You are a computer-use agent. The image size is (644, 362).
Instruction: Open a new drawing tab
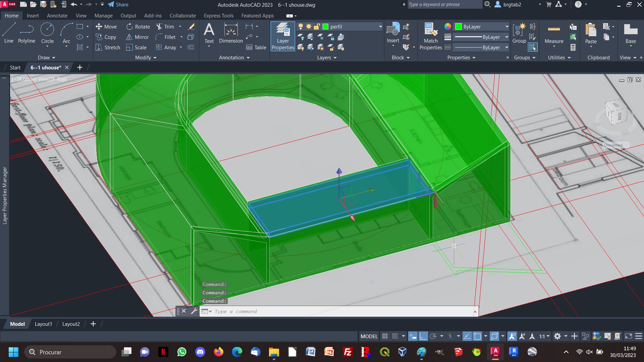coord(79,67)
